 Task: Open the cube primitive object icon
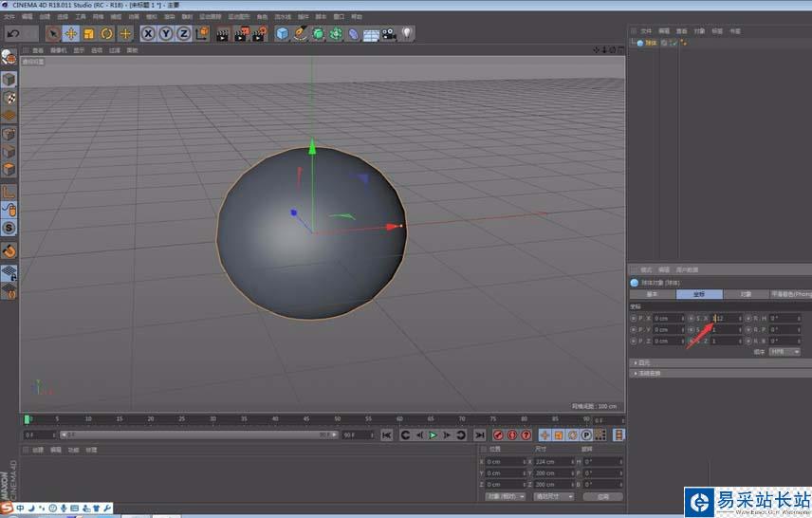coord(282,33)
